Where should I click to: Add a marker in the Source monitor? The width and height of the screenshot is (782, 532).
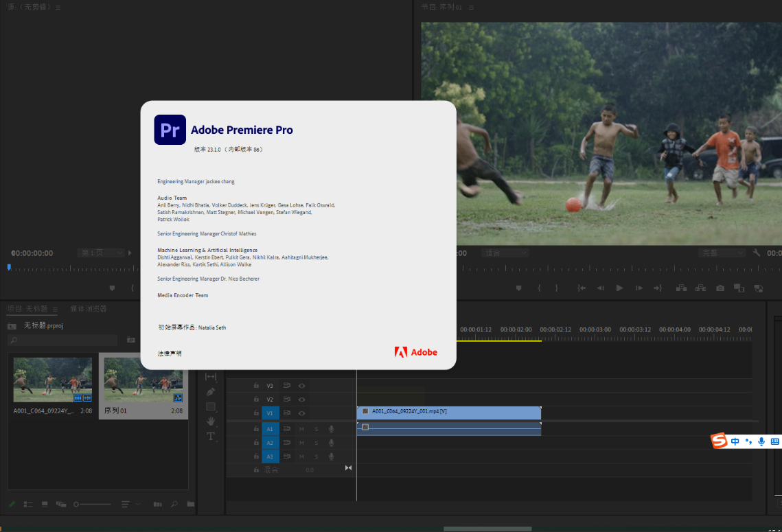pos(112,288)
